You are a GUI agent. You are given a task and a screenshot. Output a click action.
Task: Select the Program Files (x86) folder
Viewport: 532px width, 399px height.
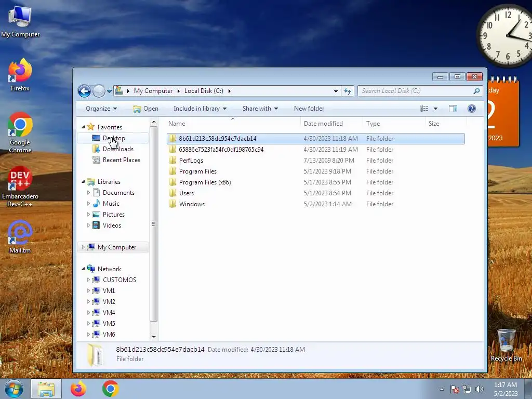pyautogui.click(x=315, y=182)
